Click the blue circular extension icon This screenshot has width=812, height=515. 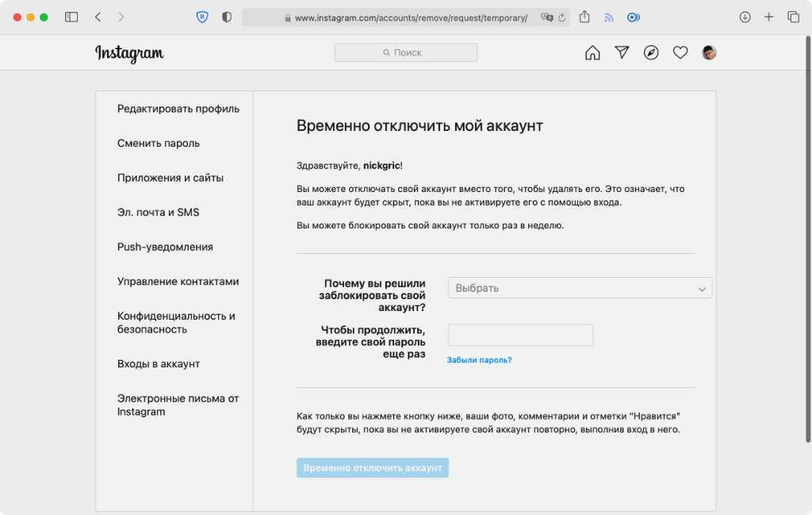[x=633, y=17]
